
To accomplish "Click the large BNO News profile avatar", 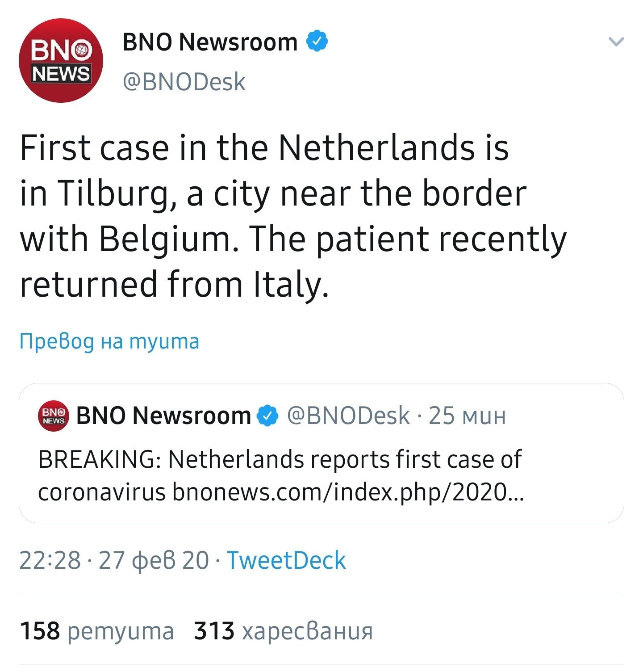I will tap(61, 60).
